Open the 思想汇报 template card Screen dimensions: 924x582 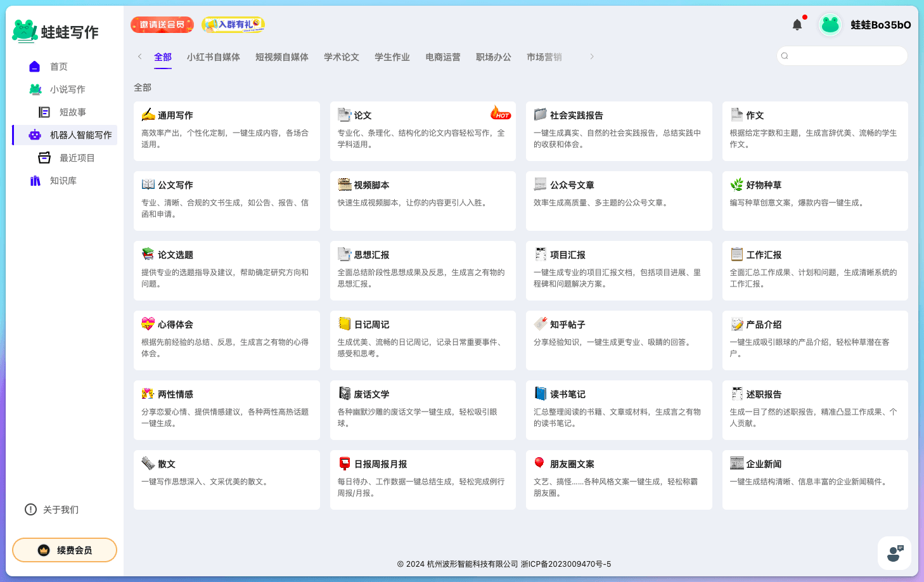tap(423, 271)
